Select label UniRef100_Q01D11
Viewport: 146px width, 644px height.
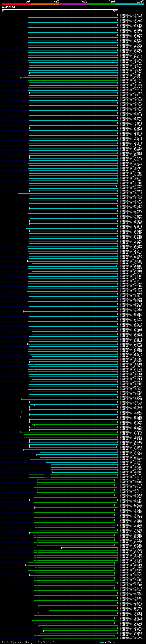coord(131,80)
